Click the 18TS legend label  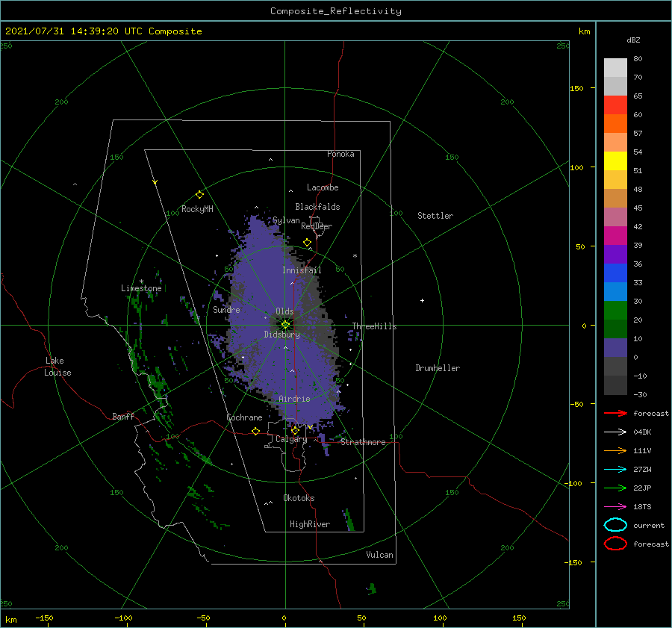pyautogui.click(x=642, y=507)
